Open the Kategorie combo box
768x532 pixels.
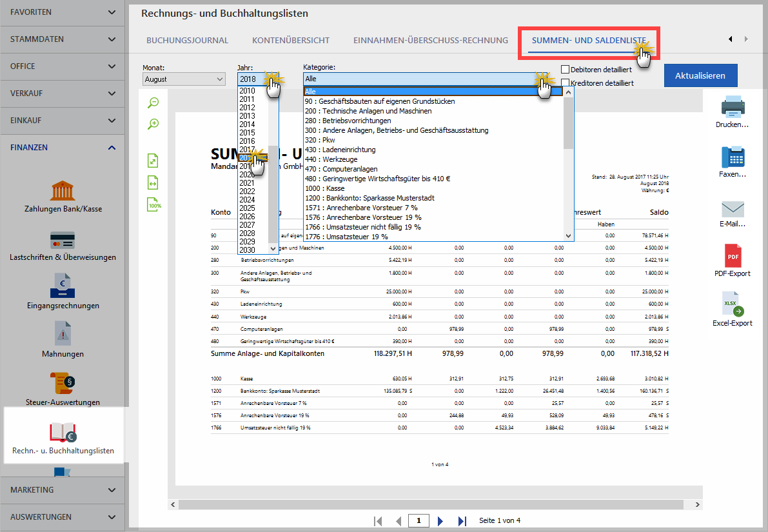click(x=425, y=79)
